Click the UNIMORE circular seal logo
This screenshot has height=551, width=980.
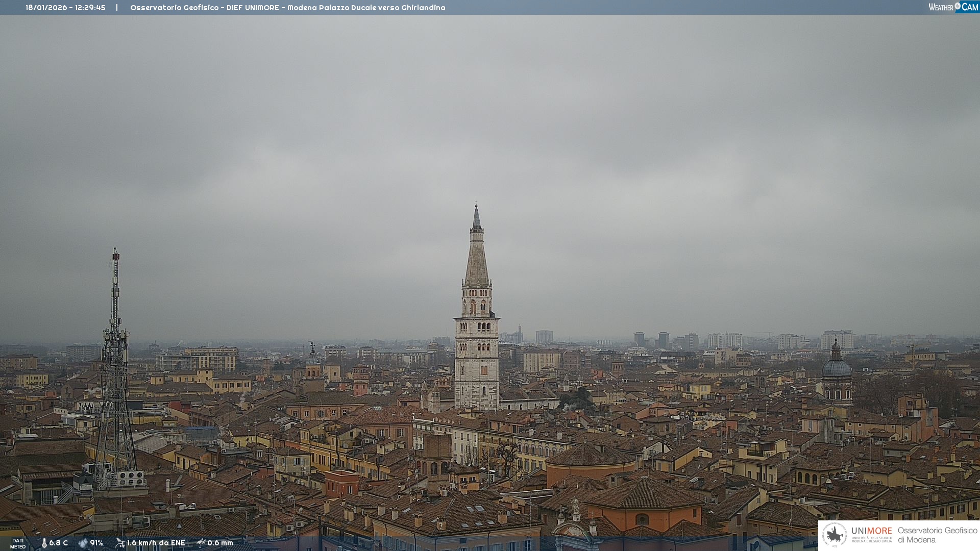pos(835,535)
